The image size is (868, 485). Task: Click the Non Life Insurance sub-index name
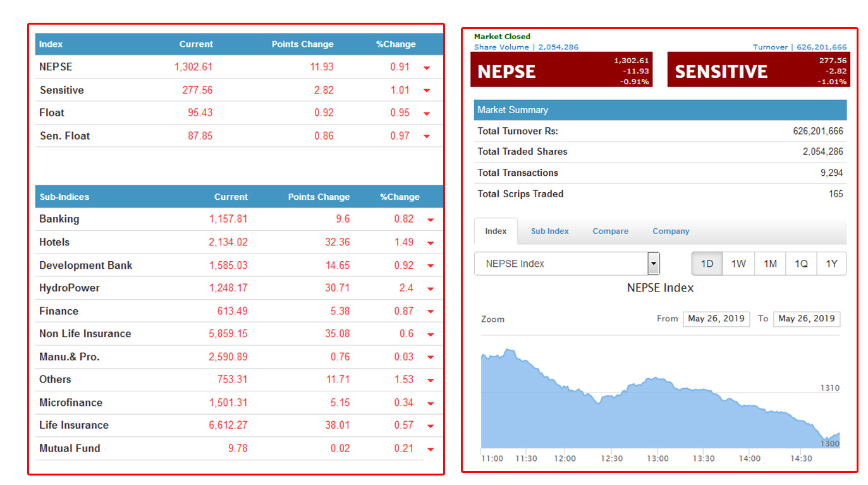coord(85,333)
